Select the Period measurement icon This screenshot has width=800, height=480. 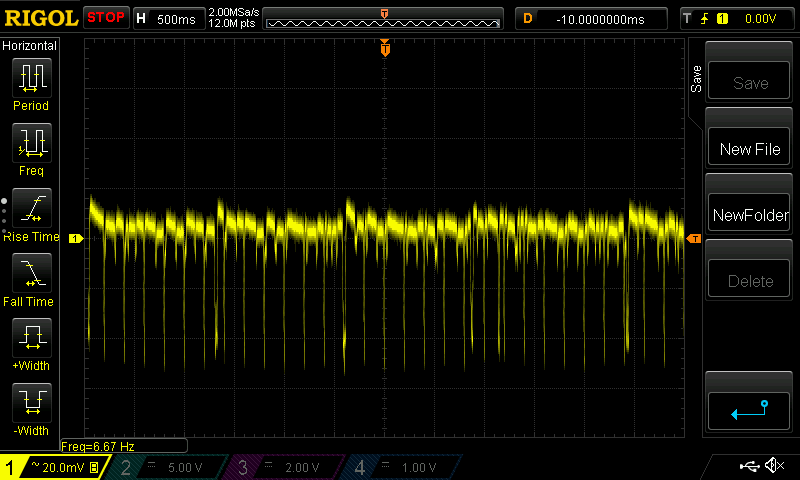31,77
